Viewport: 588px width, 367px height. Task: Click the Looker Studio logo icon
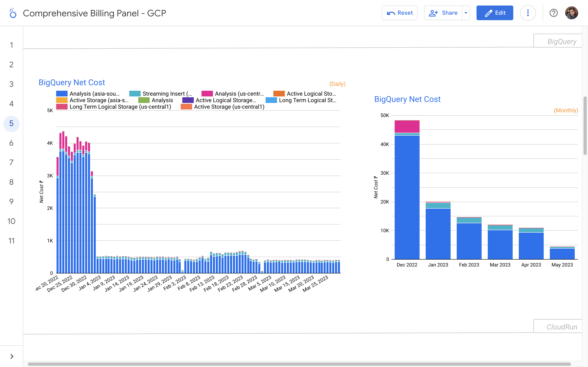tap(13, 13)
